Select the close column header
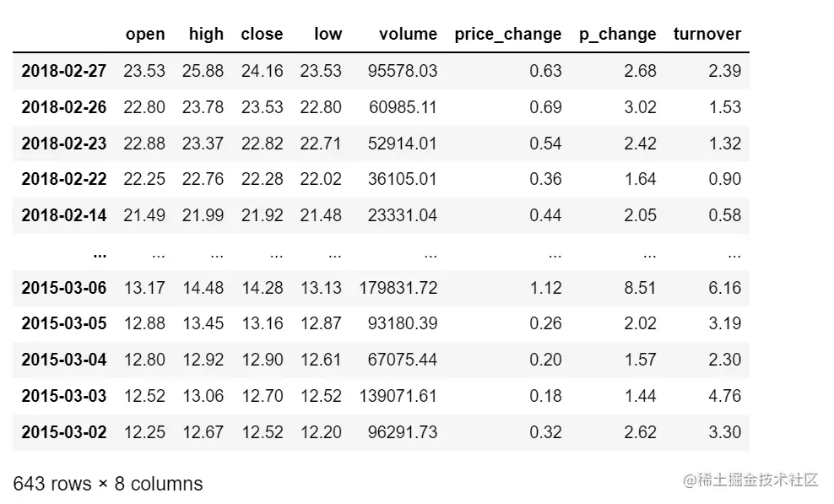 pyautogui.click(x=262, y=34)
